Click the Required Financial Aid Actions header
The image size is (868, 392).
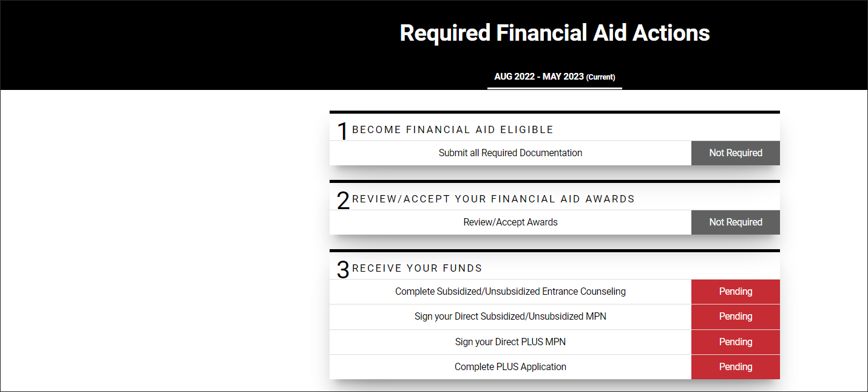(x=554, y=33)
